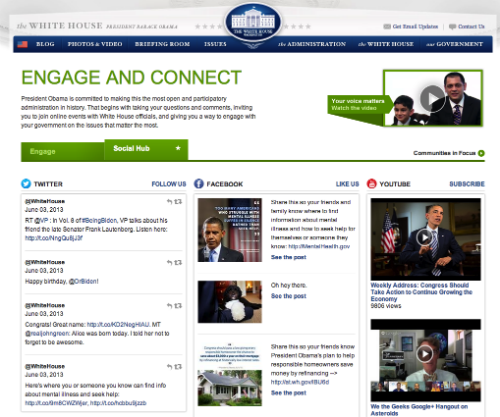Click the Contact Us link
This screenshot has height=417, width=500.
click(471, 26)
